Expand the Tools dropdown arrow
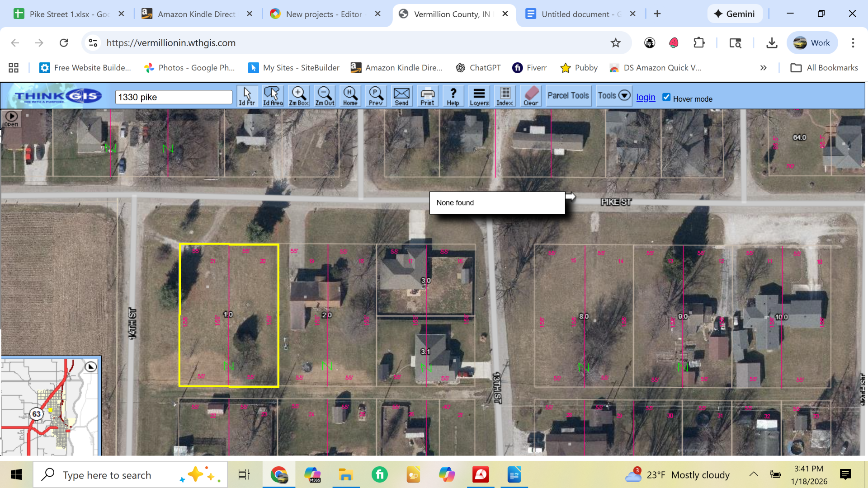Viewport: 868px width, 488px height. 624,95
